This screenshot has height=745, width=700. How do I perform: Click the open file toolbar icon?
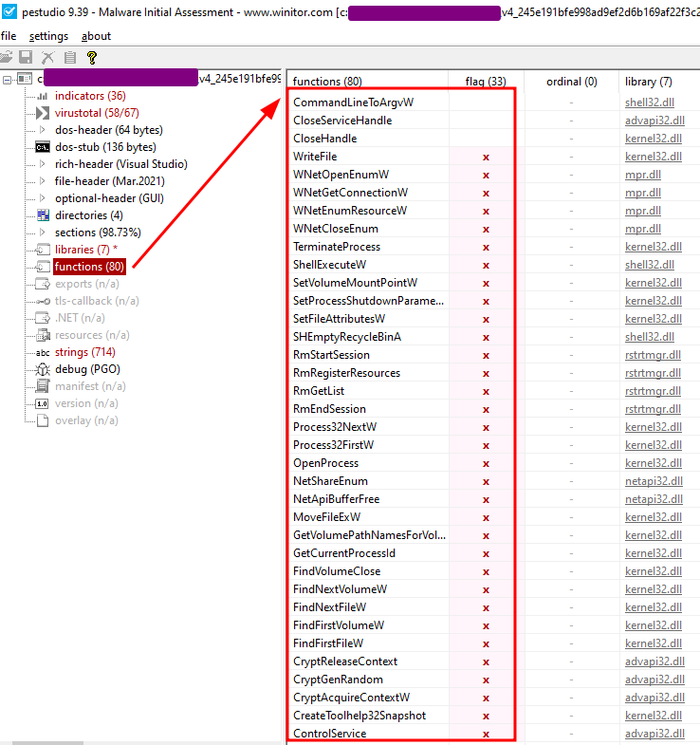click(8, 58)
